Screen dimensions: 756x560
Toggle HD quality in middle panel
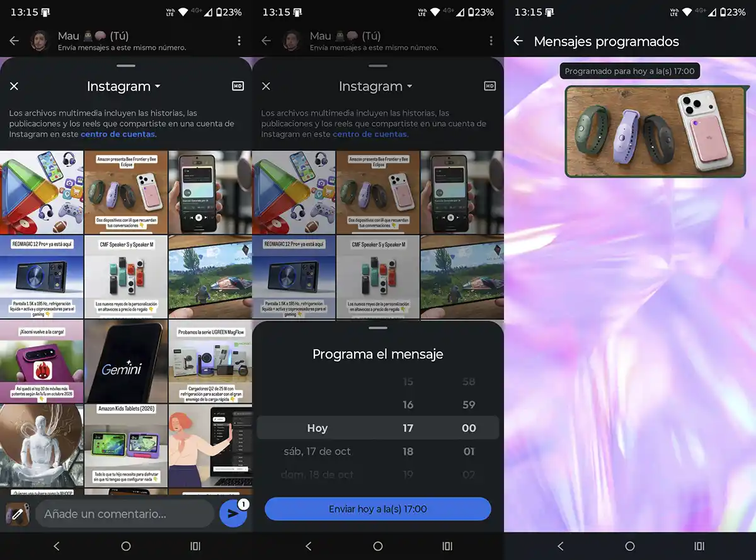point(490,86)
